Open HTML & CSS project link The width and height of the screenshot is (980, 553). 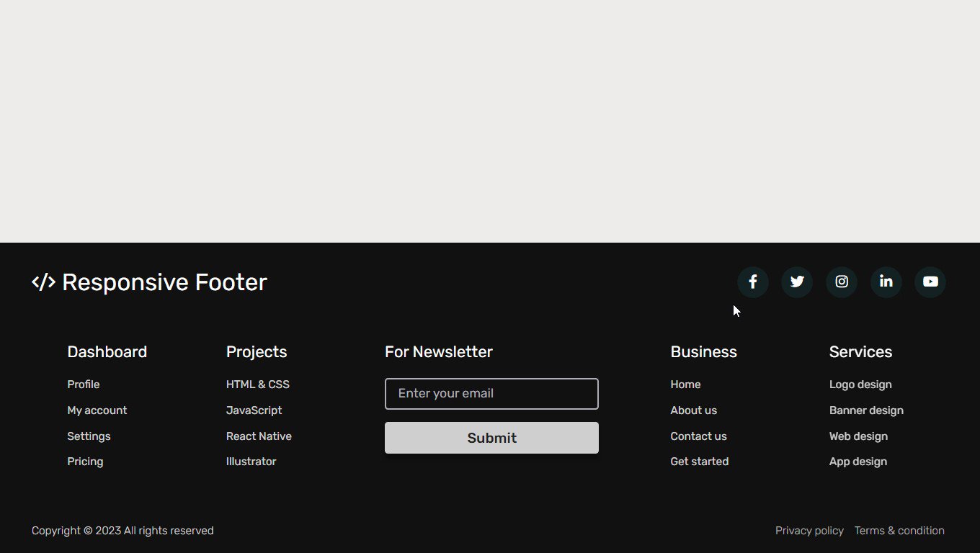[x=258, y=385]
